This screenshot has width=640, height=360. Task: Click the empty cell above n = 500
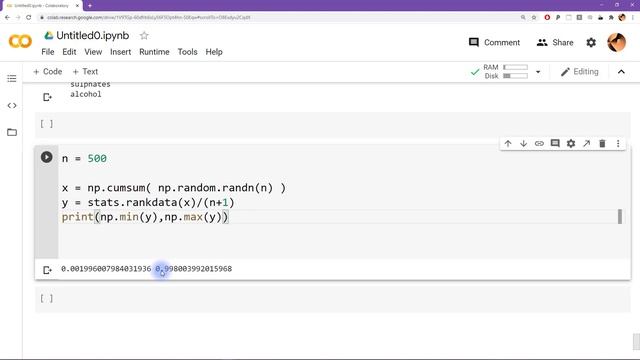(x=333, y=124)
